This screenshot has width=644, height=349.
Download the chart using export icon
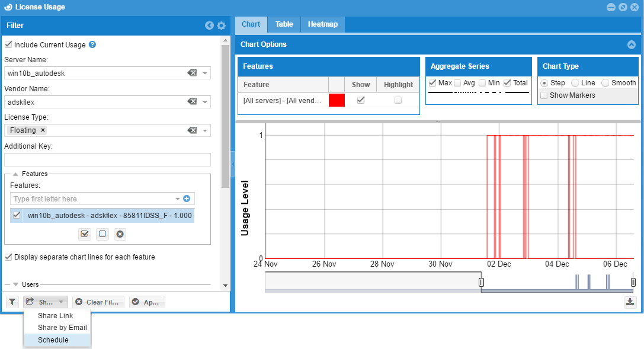pos(630,302)
